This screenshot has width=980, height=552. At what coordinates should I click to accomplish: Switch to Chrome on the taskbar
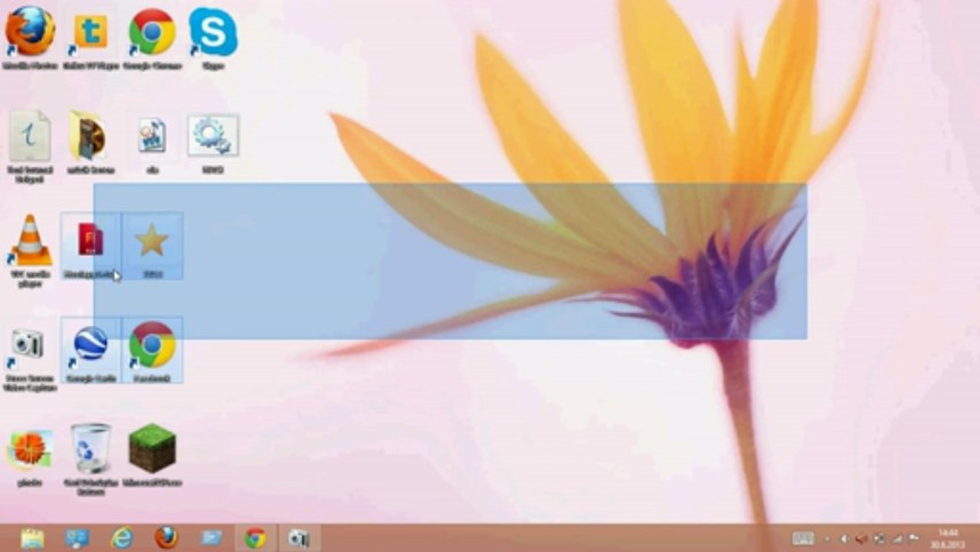coord(255,538)
